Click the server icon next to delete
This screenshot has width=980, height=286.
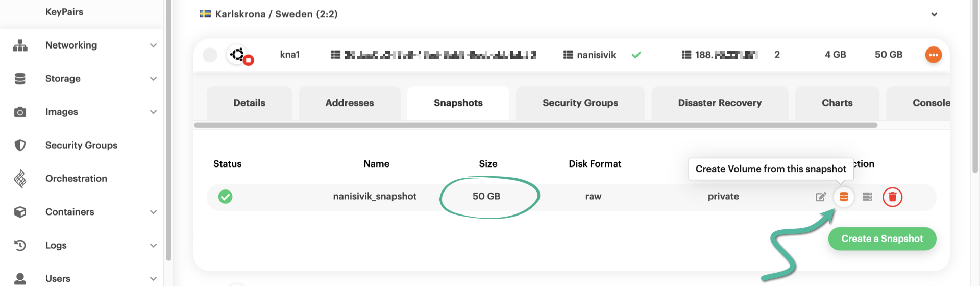pyautogui.click(x=867, y=197)
